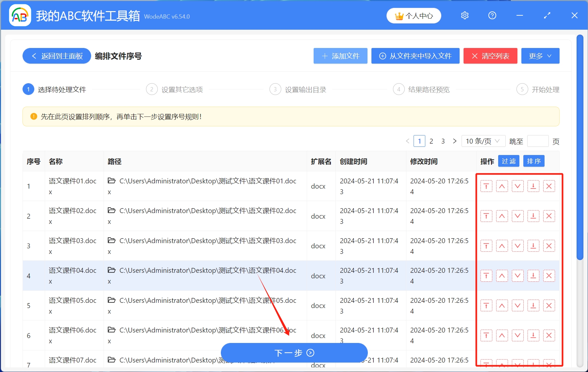This screenshot has height=372, width=588.
Task: Go to next page with right chevron
Action: tap(455, 141)
